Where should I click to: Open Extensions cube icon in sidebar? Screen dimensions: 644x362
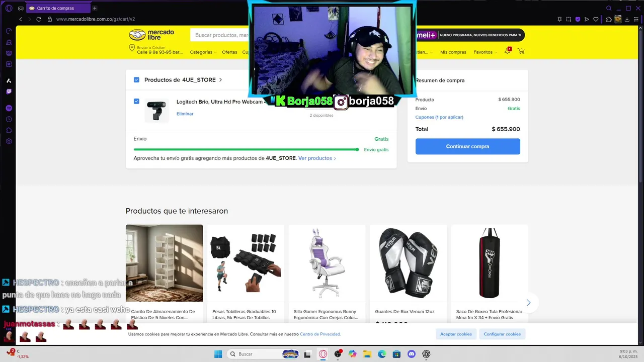pyautogui.click(x=9, y=130)
